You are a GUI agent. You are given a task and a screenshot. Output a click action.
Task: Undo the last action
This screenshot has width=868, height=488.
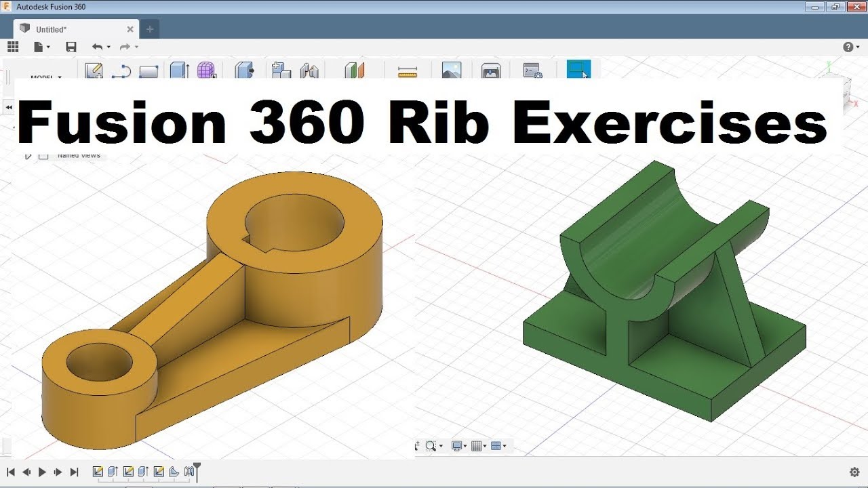coord(98,47)
